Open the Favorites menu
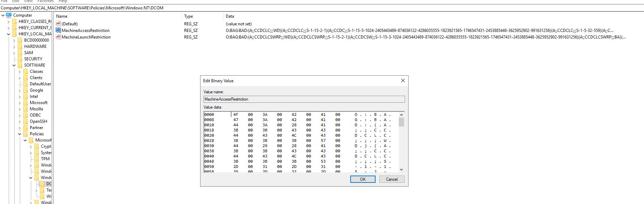The image size is (644, 204). click(x=45, y=1)
